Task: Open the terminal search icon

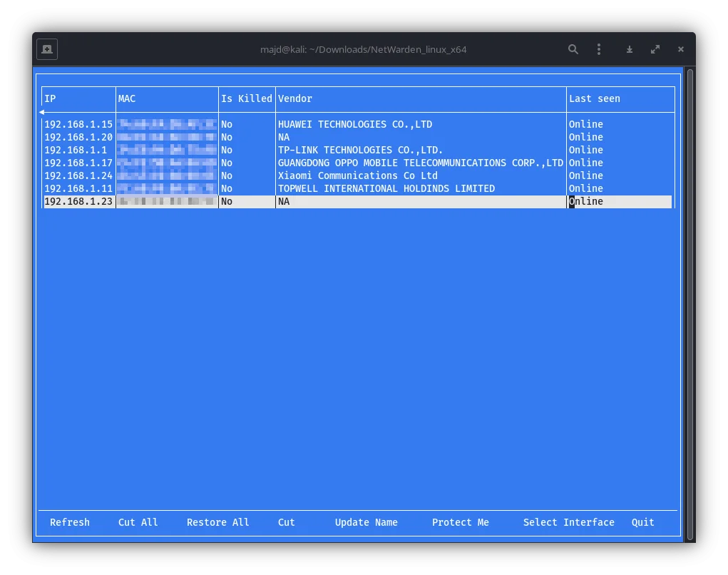Action: 573,49
